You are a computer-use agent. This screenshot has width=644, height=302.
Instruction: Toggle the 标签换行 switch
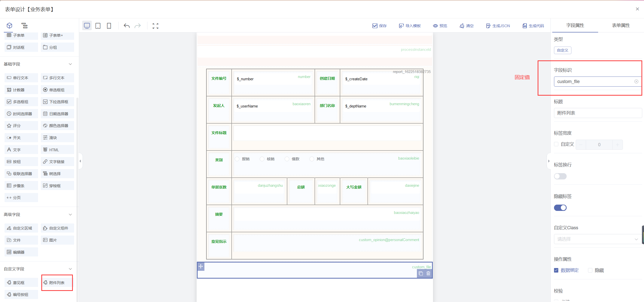point(560,176)
